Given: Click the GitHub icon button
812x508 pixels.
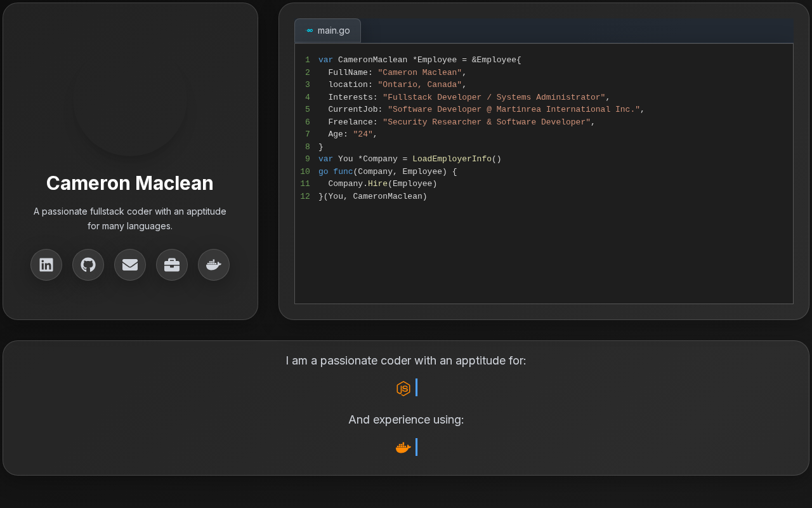Looking at the screenshot, I should (88, 265).
